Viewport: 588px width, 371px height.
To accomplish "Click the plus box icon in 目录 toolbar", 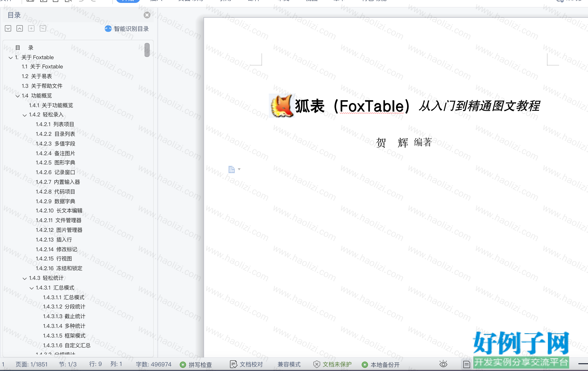I will tap(31, 29).
